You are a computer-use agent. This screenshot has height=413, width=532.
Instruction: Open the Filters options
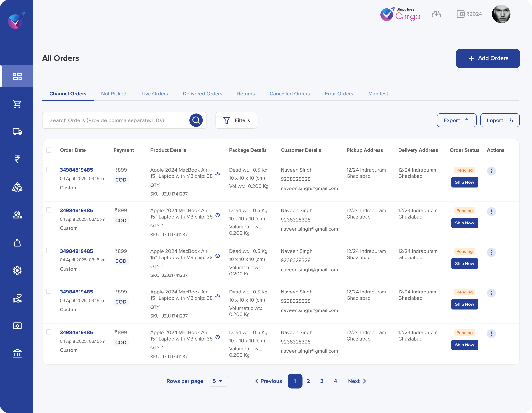(236, 120)
